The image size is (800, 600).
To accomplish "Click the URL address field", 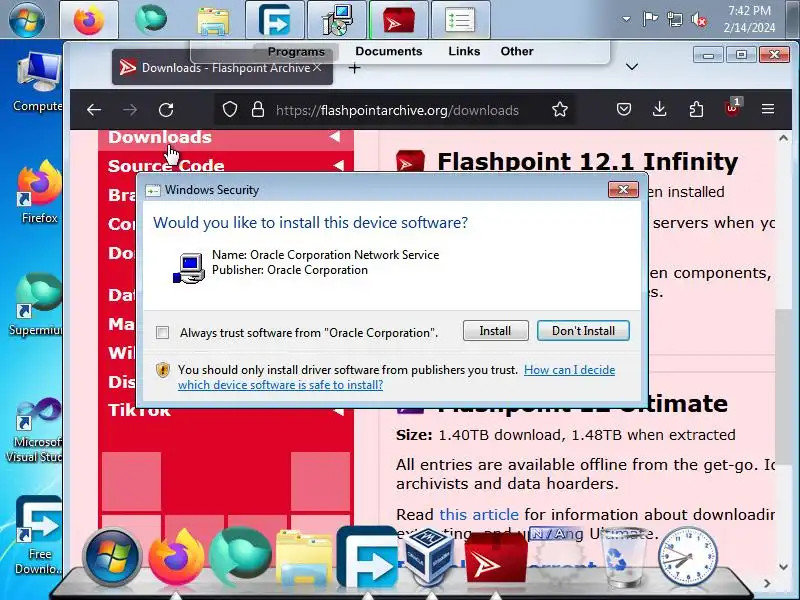I will click(x=397, y=110).
